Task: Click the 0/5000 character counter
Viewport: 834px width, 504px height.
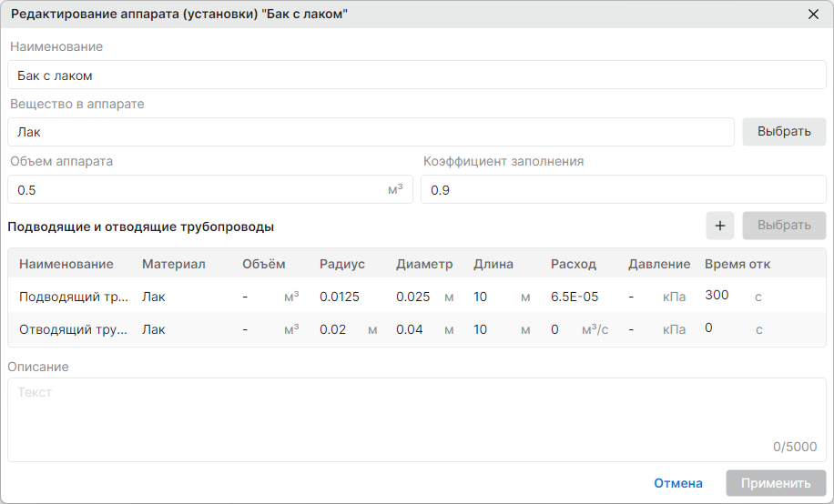Action: 795,447
